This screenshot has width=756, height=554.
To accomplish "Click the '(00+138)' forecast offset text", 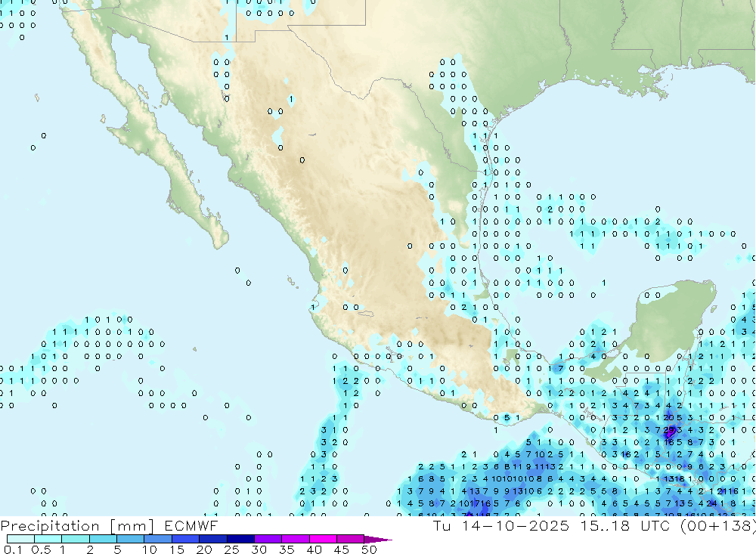I will (718, 526).
